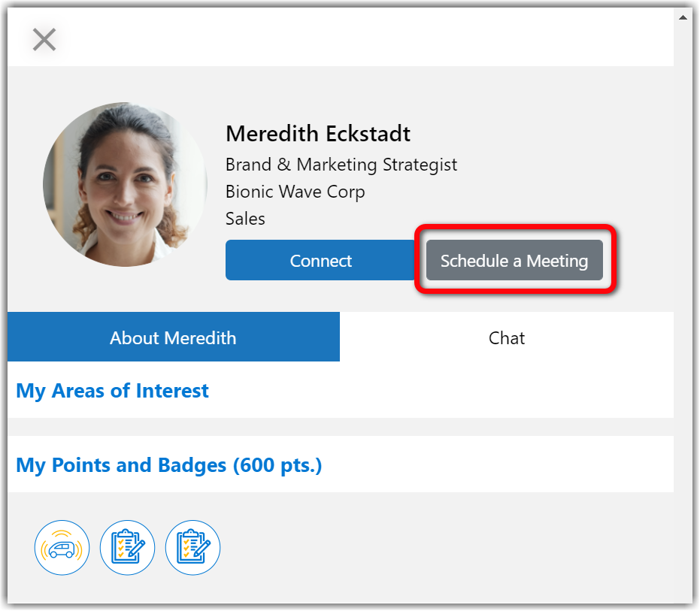Click the badges row background area
Image resolution: width=700 pixels, height=611 pixels.
pyautogui.click(x=447, y=548)
